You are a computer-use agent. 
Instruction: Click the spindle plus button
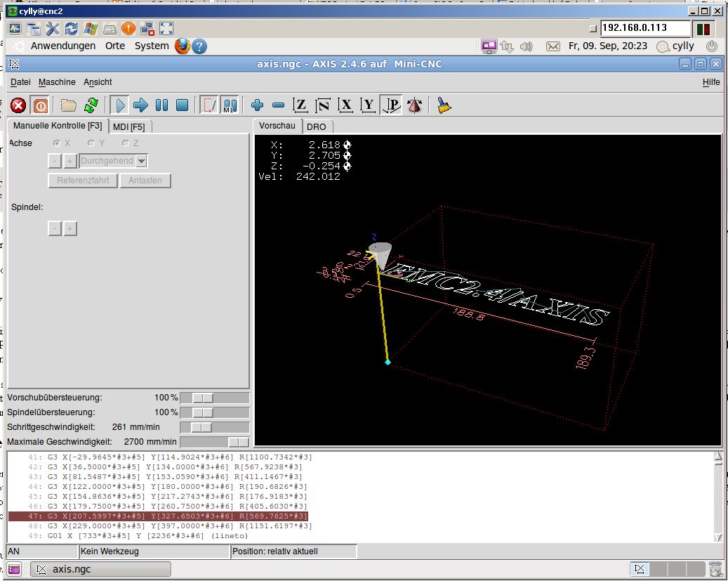click(x=70, y=228)
